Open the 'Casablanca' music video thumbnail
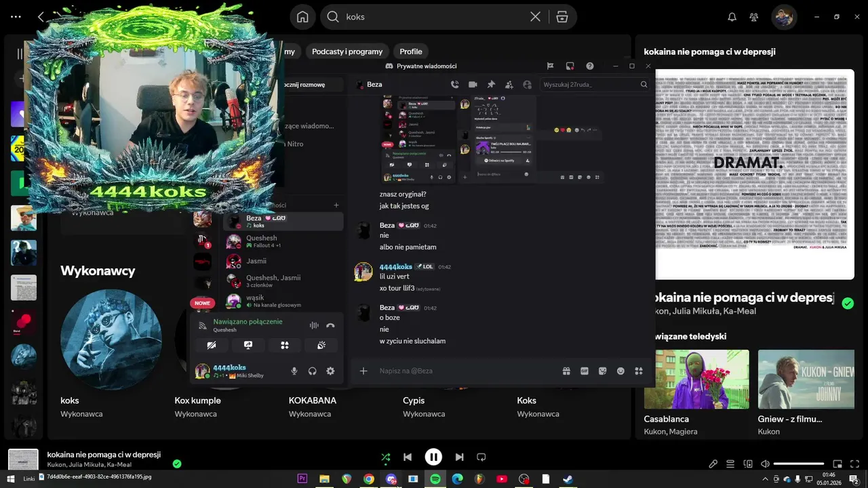 [696, 379]
